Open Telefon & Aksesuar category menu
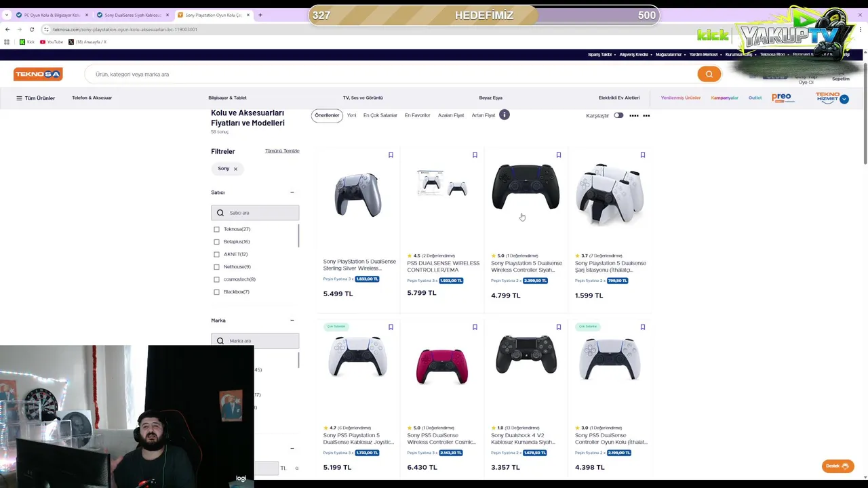Screen dimensions: 868x488 tap(92, 98)
